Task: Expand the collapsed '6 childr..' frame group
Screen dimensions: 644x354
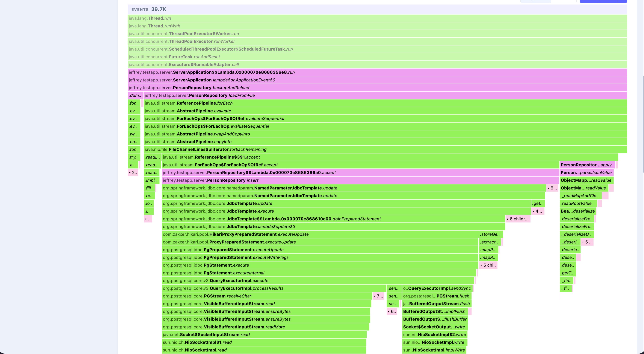Action: pos(517,219)
